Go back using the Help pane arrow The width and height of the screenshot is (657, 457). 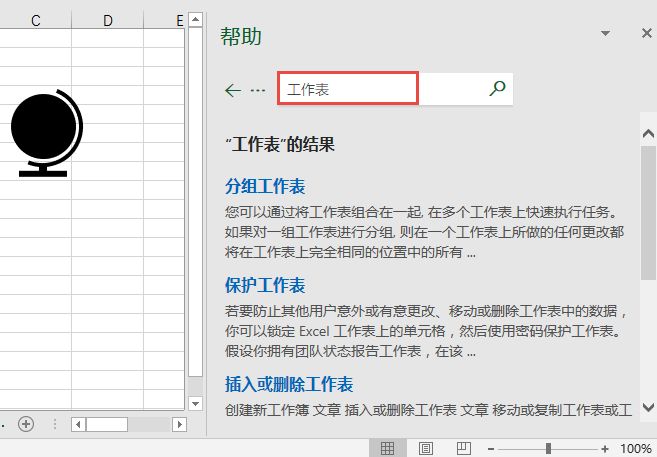click(233, 90)
